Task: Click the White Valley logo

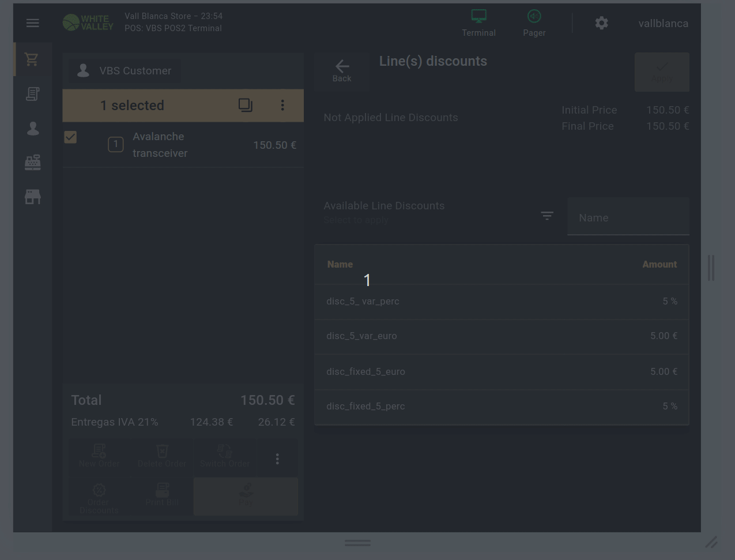Action: [x=88, y=22]
